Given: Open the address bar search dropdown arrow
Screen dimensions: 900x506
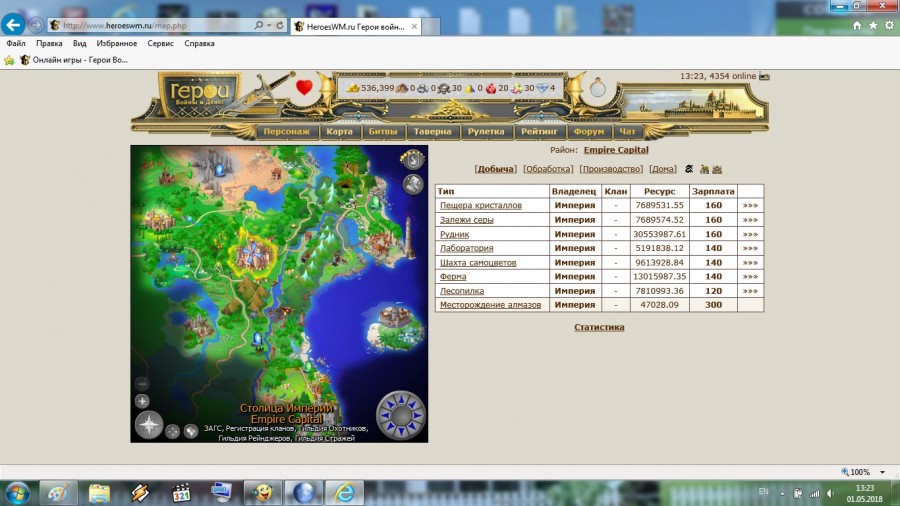Looking at the screenshot, I should [x=269, y=25].
